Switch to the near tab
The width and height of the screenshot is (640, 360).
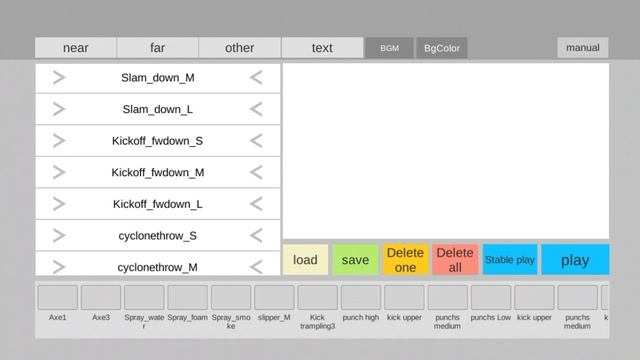pyautogui.click(x=76, y=48)
